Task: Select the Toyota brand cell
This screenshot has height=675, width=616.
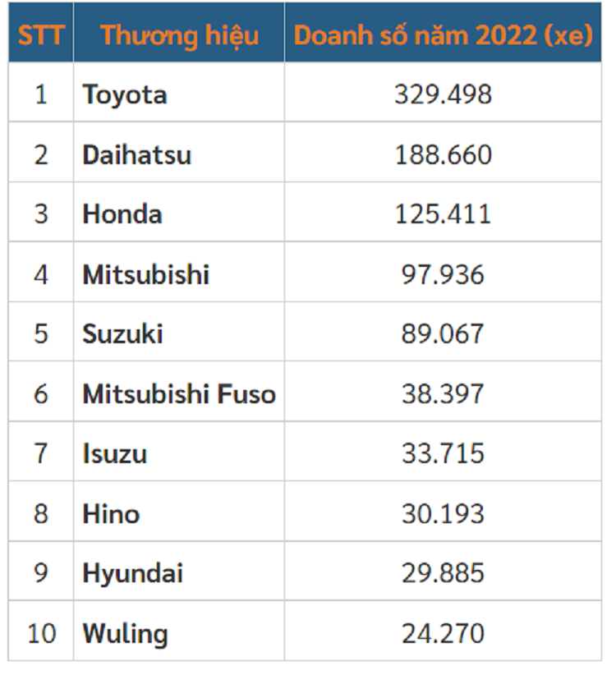Action: [125, 94]
